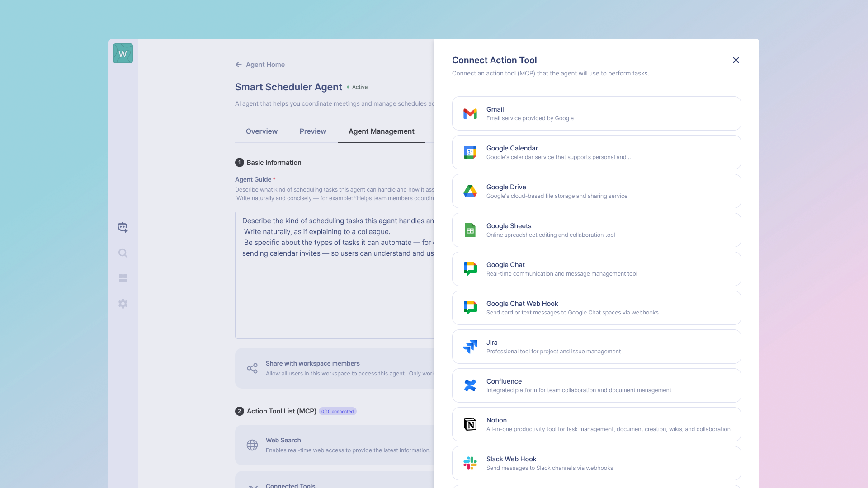Switch to the Preview tab
Image resolution: width=868 pixels, height=488 pixels.
pyautogui.click(x=313, y=131)
